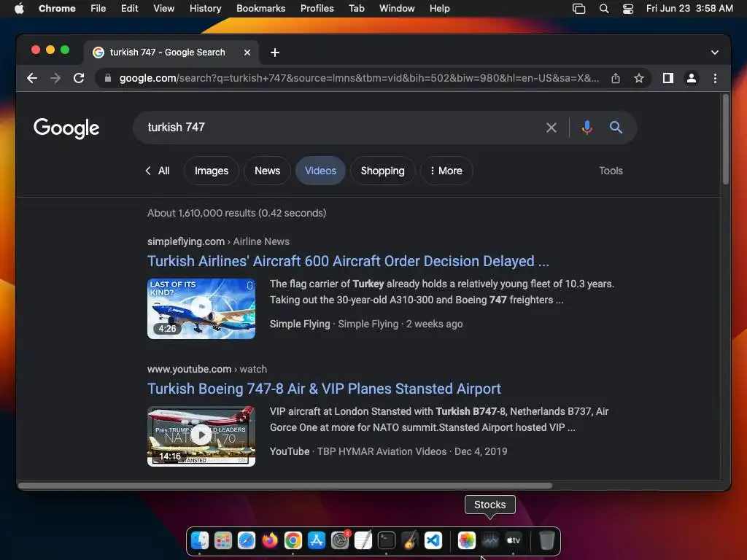Select the Videos filter
Screen dimensions: 747x560
tap(321, 171)
